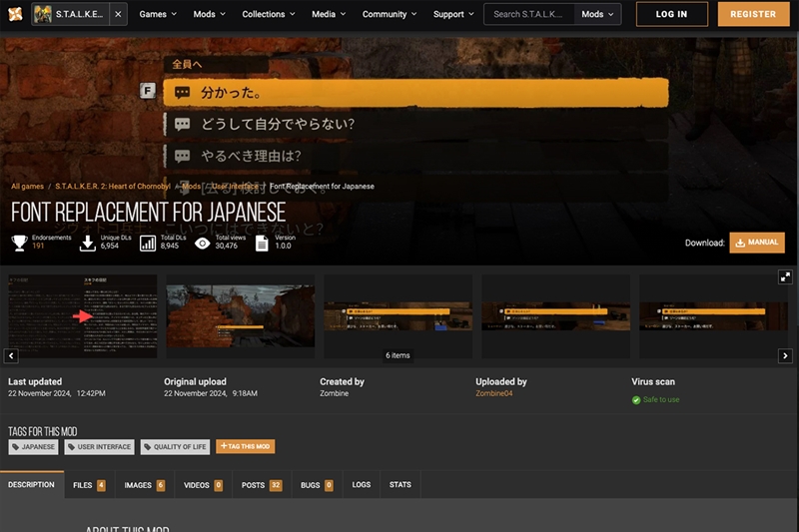799x532 pixels.
Task: Expand the Mods menu
Action: [x=209, y=14]
